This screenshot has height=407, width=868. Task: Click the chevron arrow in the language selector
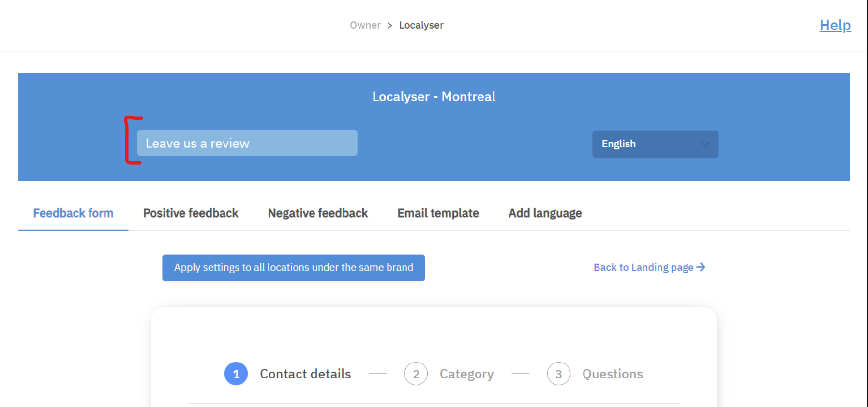tap(705, 144)
